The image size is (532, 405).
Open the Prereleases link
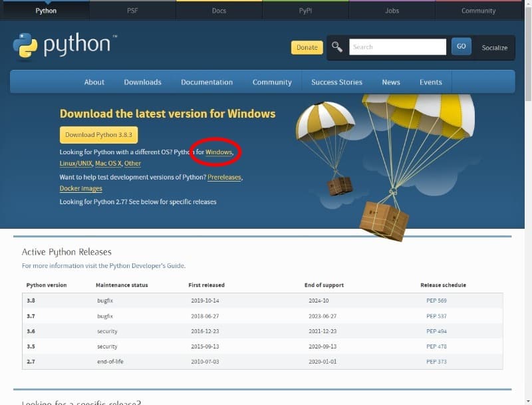pyautogui.click(x=224, y=177)
